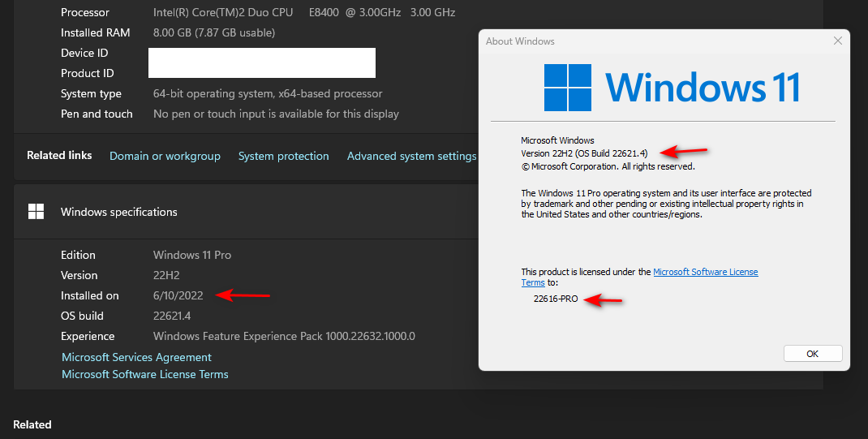868x439 pixels.
Task: Click the Windows 11 logo in dialog
Action: click(672, 87)
